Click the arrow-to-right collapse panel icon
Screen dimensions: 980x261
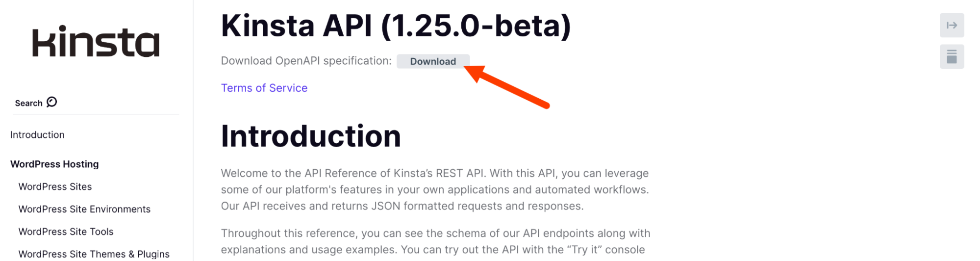pyautogui.click(x=951, y=26)
